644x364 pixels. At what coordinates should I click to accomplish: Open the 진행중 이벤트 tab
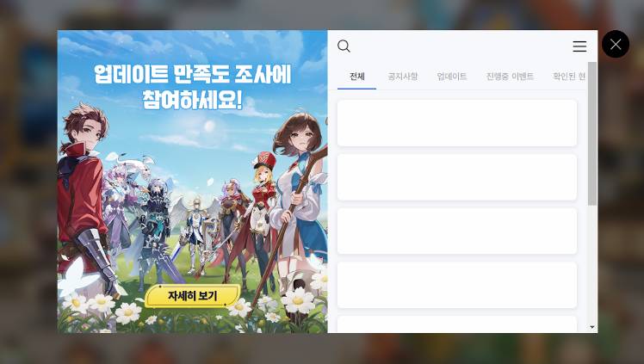pos(510,77)
